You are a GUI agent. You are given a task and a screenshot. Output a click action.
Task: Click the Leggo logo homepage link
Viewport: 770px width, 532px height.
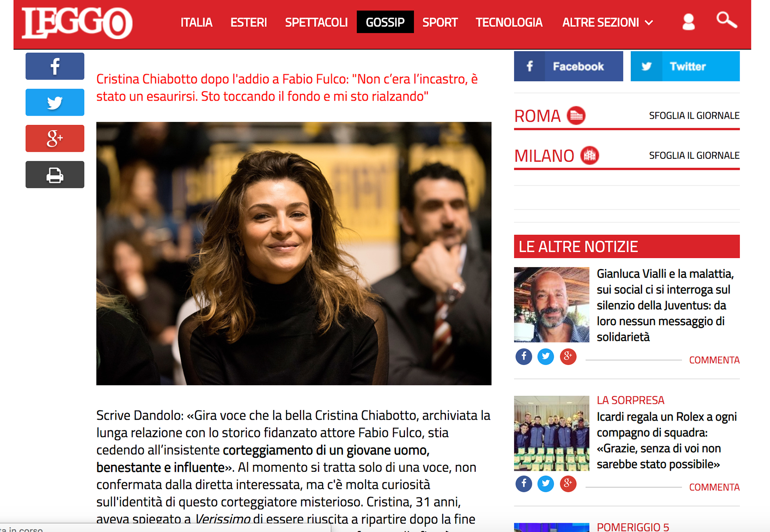(x=77, y=23)
